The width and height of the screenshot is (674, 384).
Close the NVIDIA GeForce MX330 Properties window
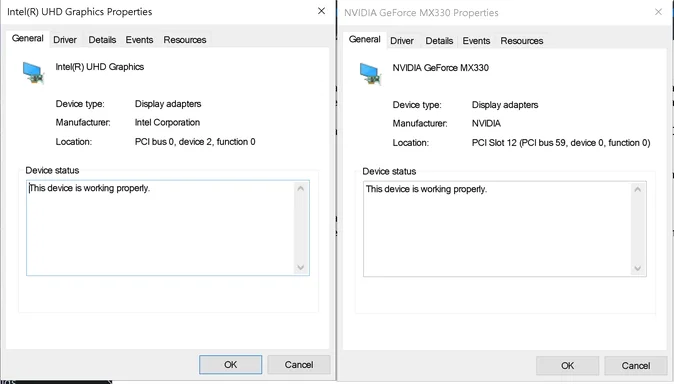tap(658, 12)
